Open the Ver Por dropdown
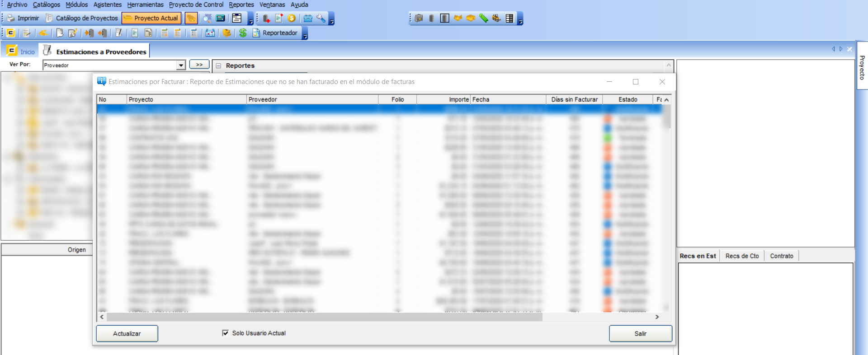The height and width of the screenshot is (355, 868). (x=181, y=65)
